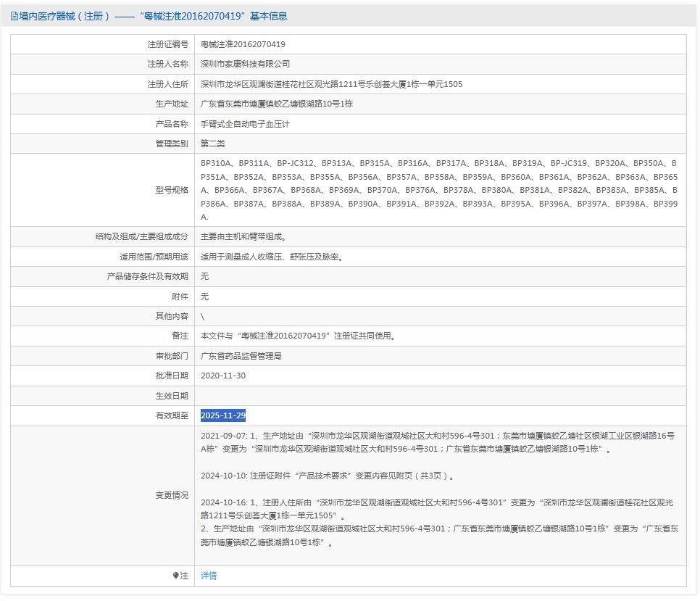Select the 管理类别 value 第二类
Screen dimensions: 700x601
pos(214,143)
